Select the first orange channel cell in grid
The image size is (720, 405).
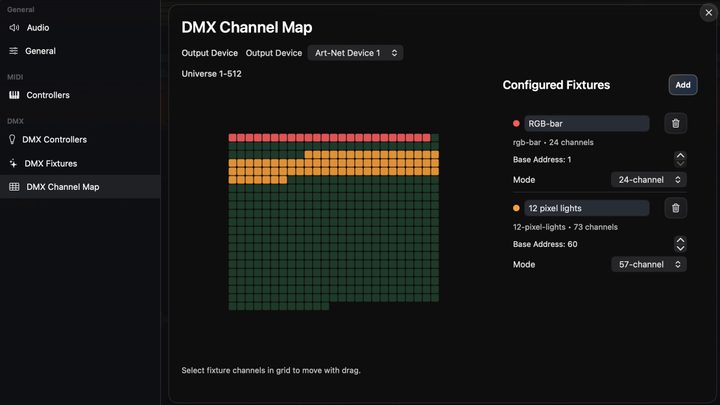308,155
